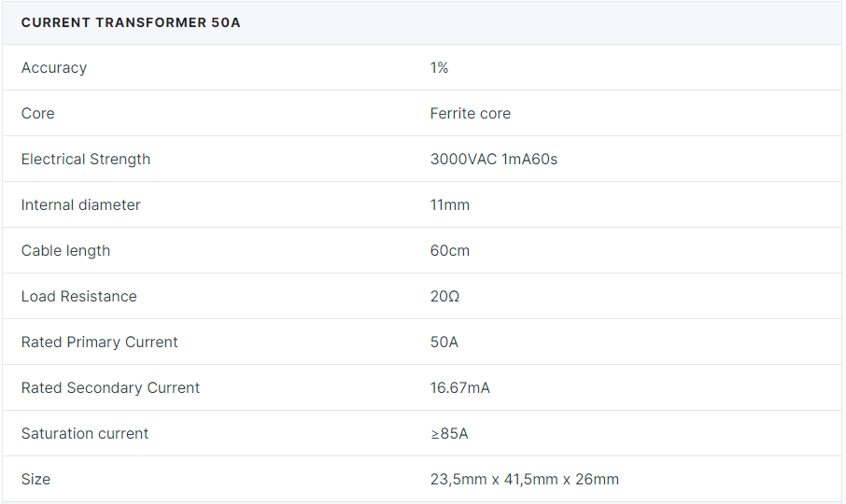The image size is (846, 504).
Task: Click the Internal diameter label
Action: click(81, 205)
